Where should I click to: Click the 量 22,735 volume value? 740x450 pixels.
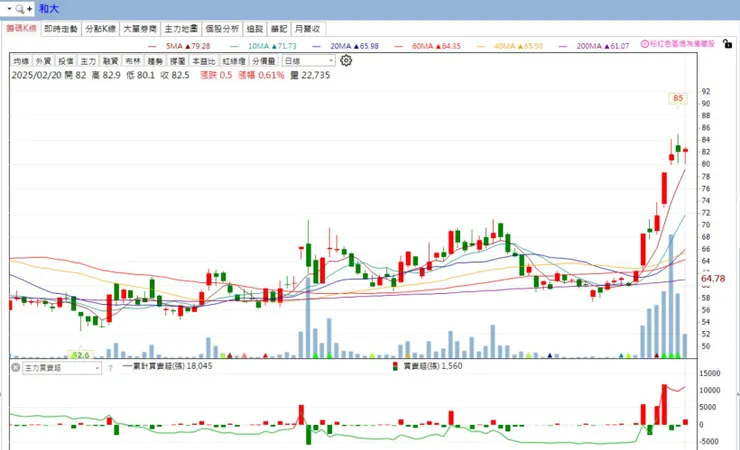tap(310, 75)
